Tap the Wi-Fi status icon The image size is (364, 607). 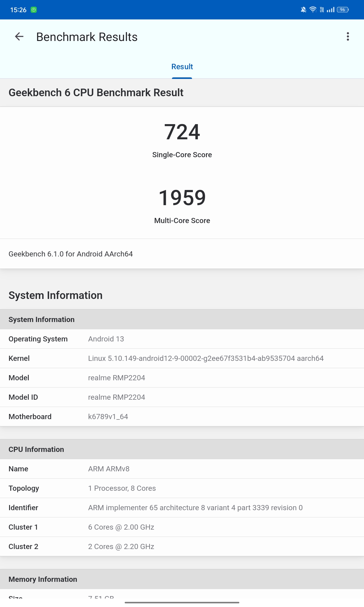tap(313, 10)
